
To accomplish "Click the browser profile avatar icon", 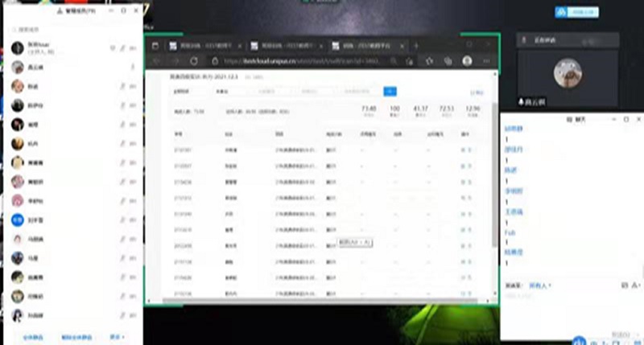I will tap(468, 60).
